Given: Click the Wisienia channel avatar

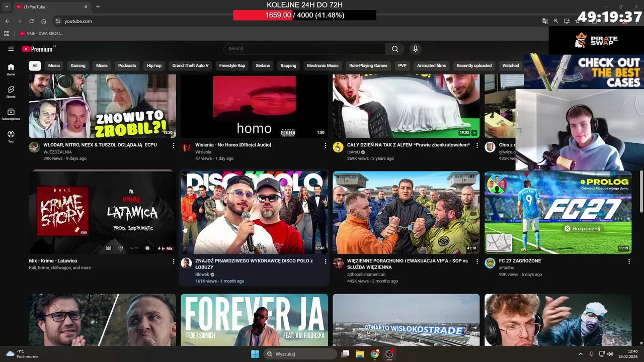Looking at the screenshot, I should click(186, 147).
